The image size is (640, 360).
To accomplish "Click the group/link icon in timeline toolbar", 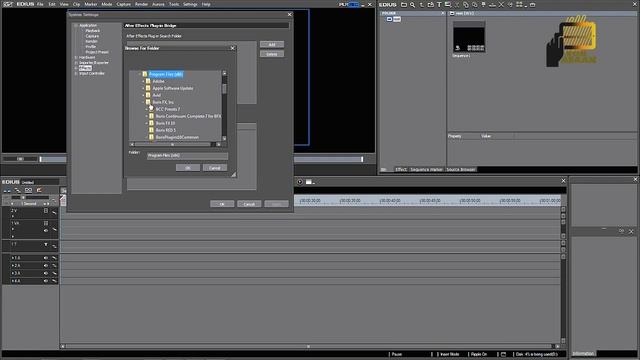I will coord(28,190).
